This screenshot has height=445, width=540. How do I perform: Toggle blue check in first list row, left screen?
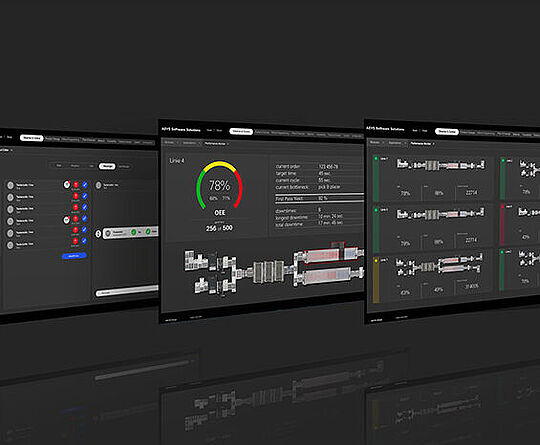(x=85, y=185)
